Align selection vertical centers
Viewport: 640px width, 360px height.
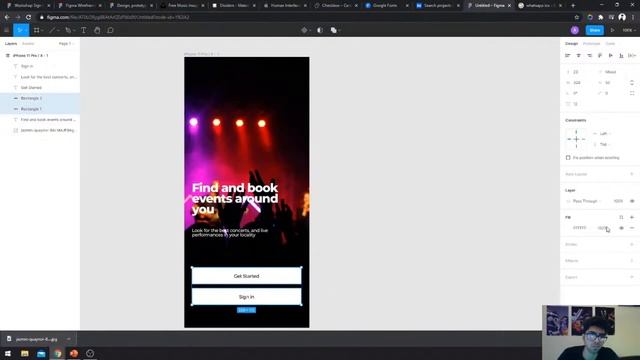click(611, 56)
